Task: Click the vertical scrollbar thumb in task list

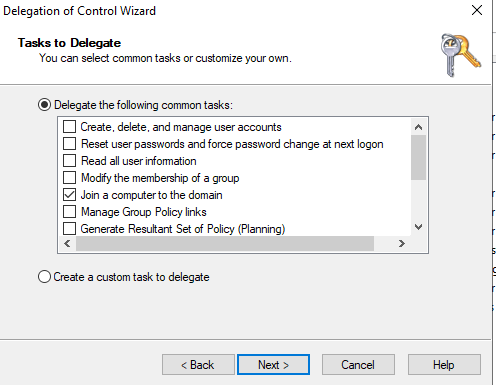Action: (418, 157)
